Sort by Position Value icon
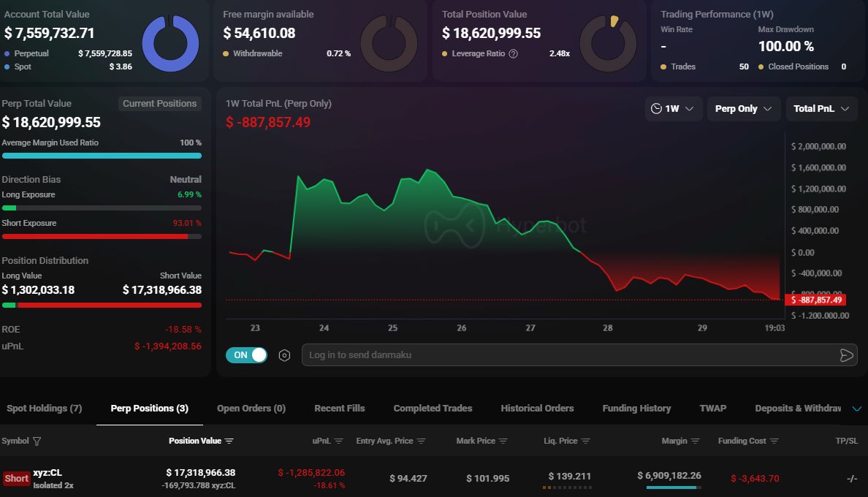 click(x=229, y=441)
